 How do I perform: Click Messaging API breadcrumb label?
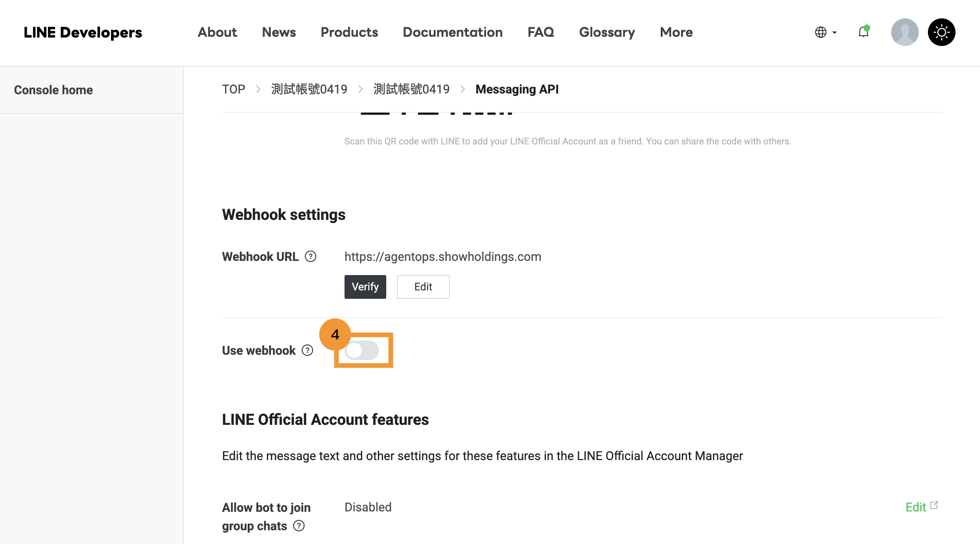[517, 89]
